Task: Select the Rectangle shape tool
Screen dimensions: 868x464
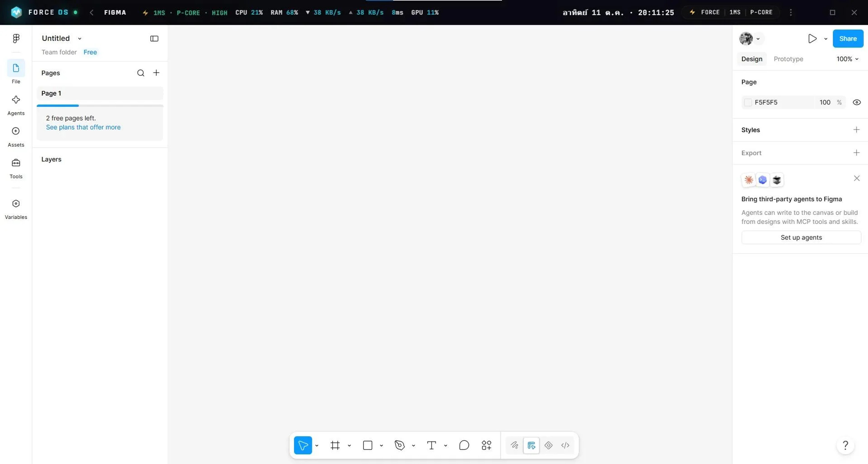Action: [368, 445]
